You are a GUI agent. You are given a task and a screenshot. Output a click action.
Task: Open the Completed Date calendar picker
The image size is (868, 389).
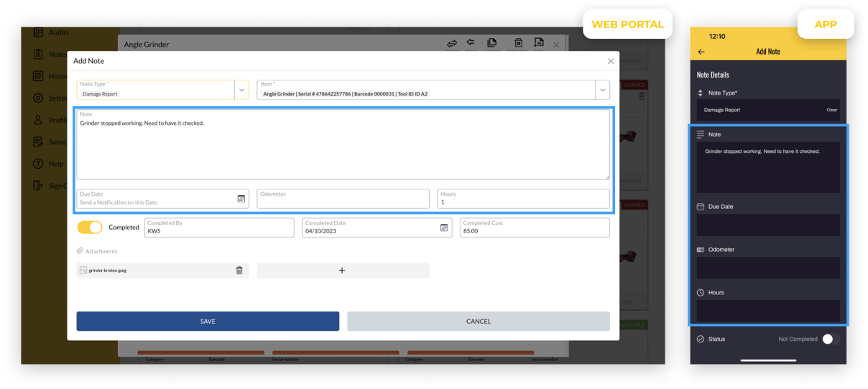point(444,228)
